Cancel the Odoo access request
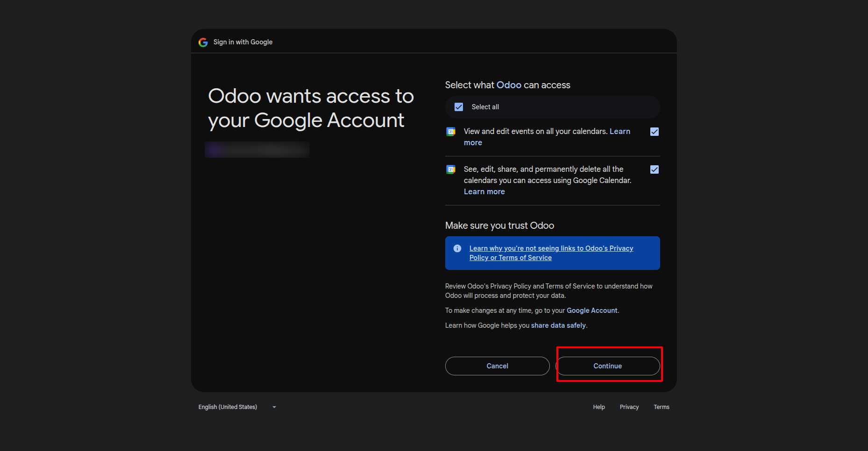The width and height of the screenshot is (868, 451). (x=497, y=366)
